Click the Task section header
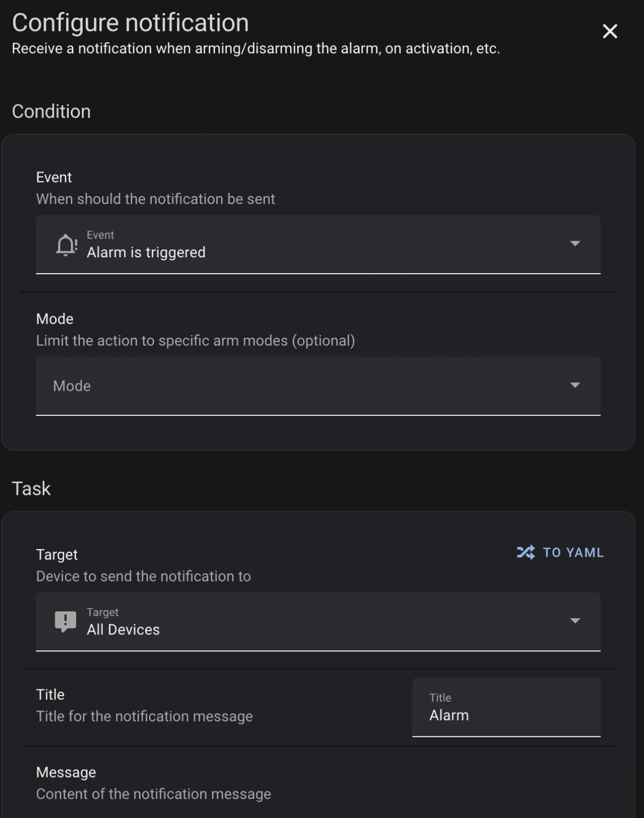The image size is (644, 818). pyautogui.click(x=31, y=488)
